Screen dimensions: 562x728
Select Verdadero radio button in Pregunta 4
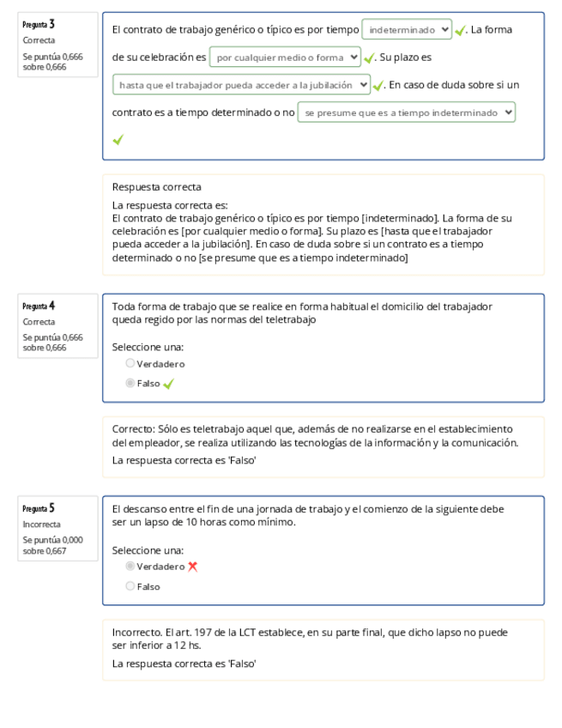tap(130, 364)
